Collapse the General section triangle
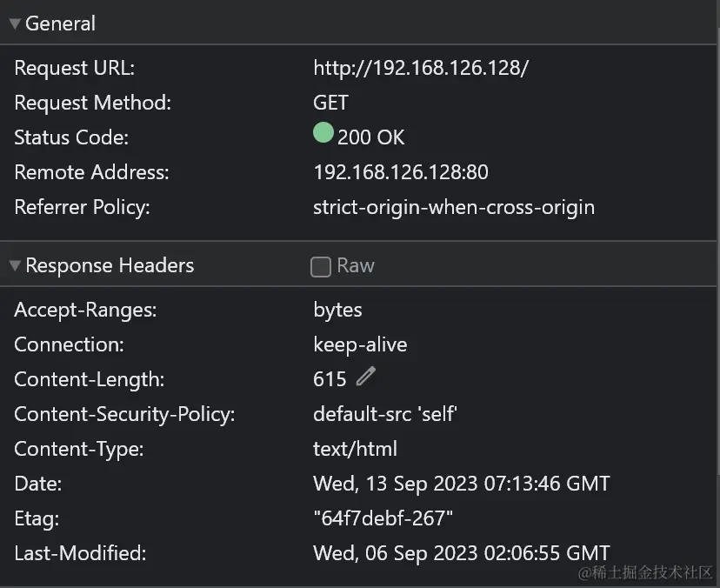The image size is (720, 588). point(15,23)
